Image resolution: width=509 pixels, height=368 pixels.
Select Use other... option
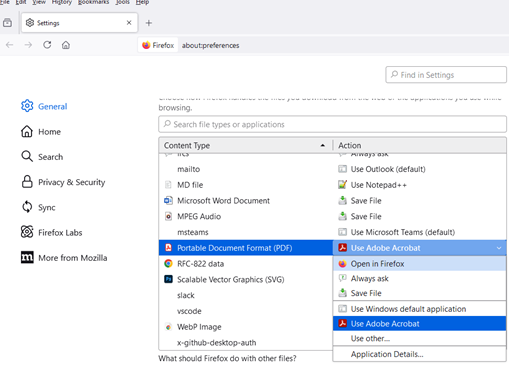pos(419,338)
